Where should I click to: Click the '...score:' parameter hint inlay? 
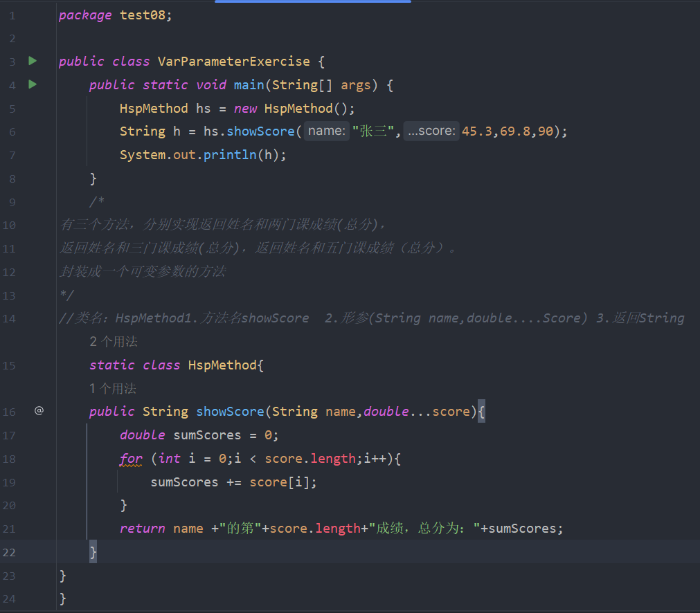click(x=431, y=131)
